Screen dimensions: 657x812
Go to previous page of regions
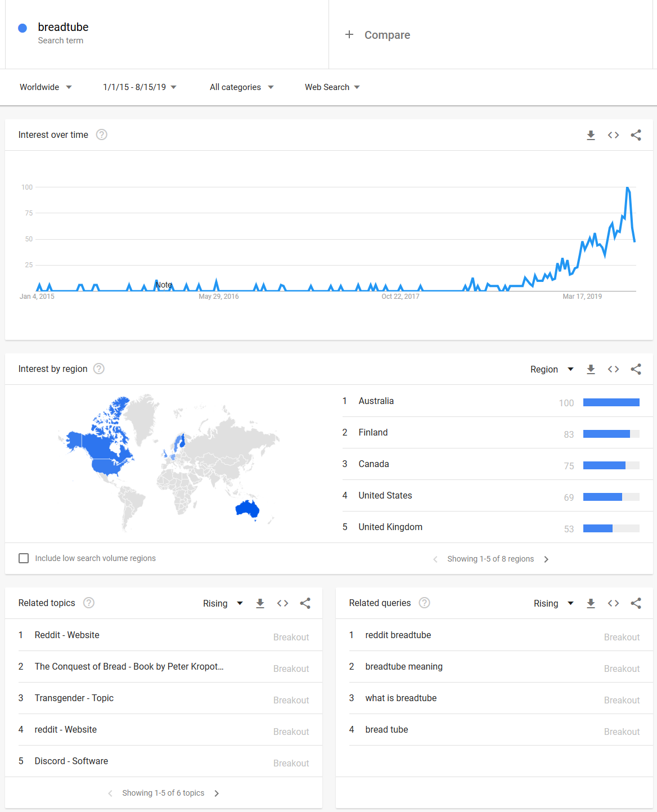pyautogui.click(x=435, y=559)
